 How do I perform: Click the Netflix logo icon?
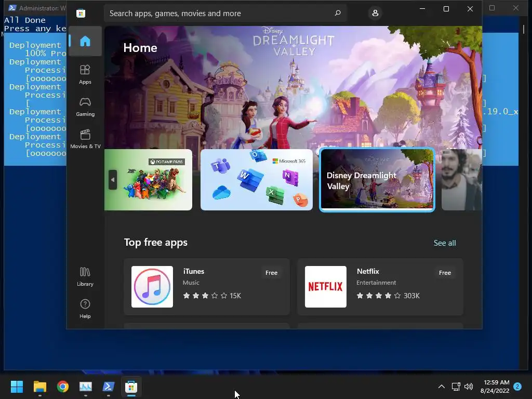[x=326, y=287]
